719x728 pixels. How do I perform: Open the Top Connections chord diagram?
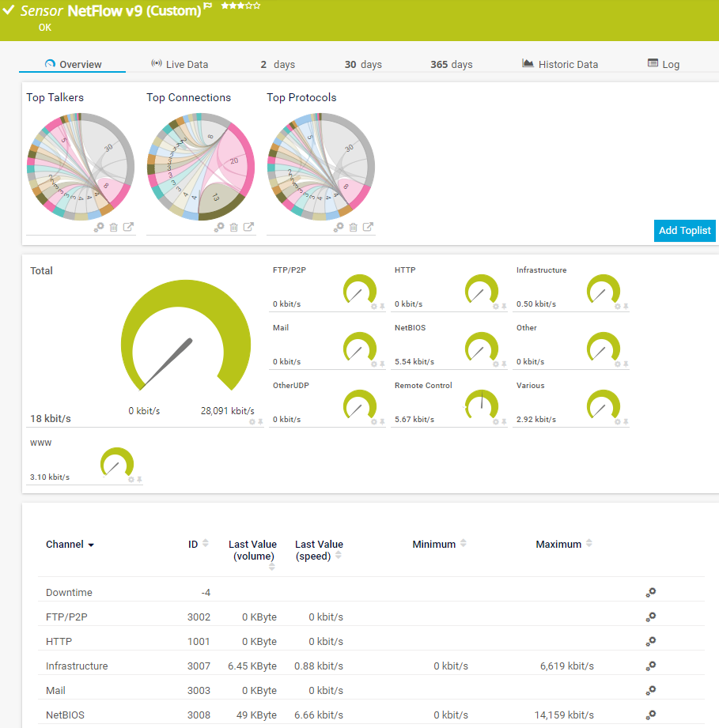coord(201,166)
